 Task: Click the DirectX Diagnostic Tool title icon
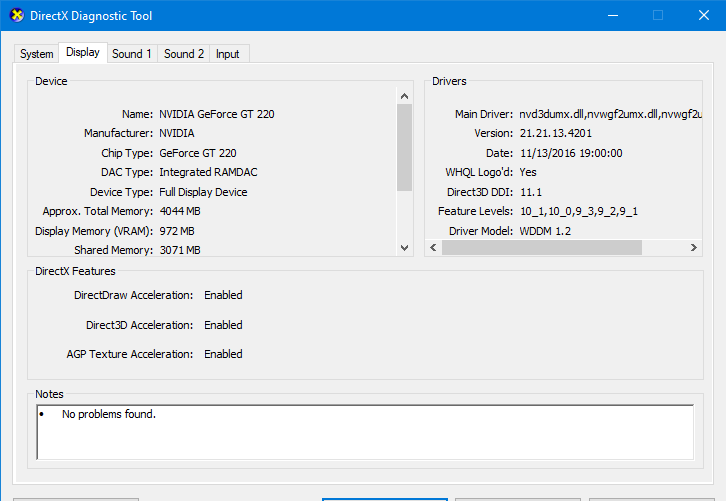coord(17,15)
